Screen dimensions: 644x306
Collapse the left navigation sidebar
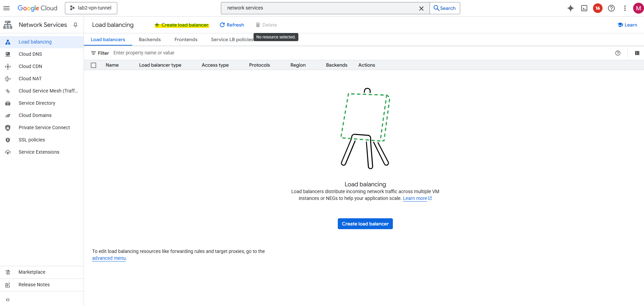[7, 300]
